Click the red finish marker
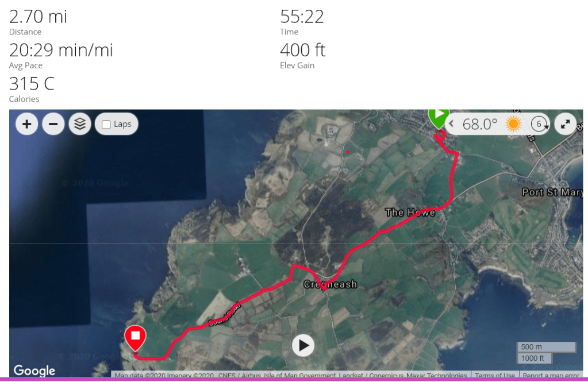Screen dimensions: 588x382 [x=136, y=338]
